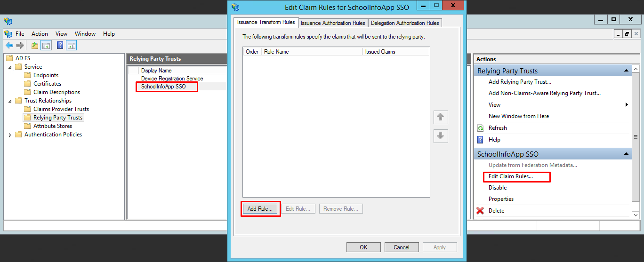This screenshot has height=262, width=644.
Task: Select SchoolInfoApp SSO in trusts list
Action: (x=163, y=87)
